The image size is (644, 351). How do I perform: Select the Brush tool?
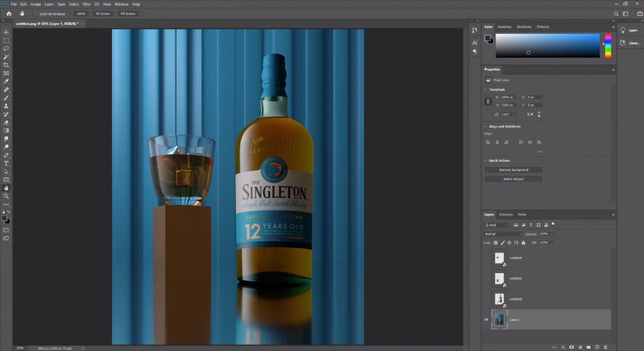pyautogui.click(x=6, y=98)
